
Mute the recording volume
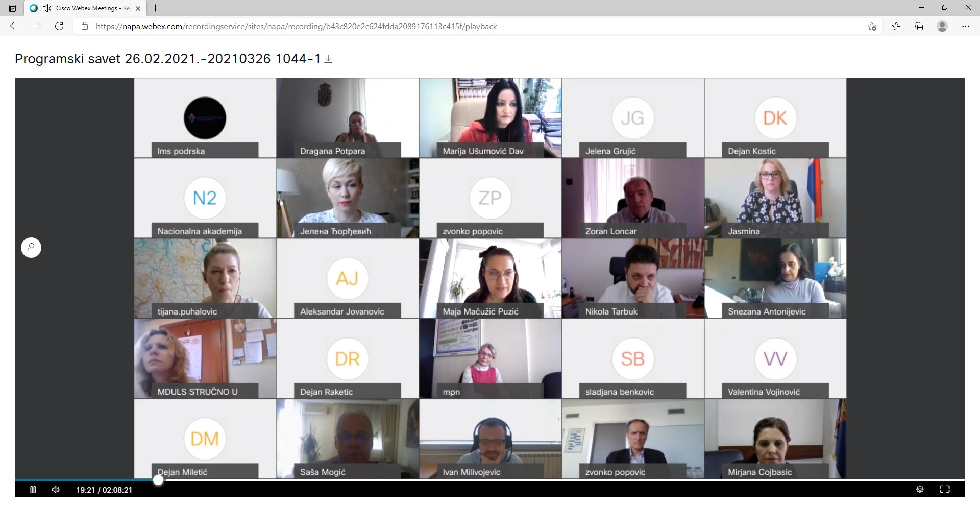pos(56,490)
